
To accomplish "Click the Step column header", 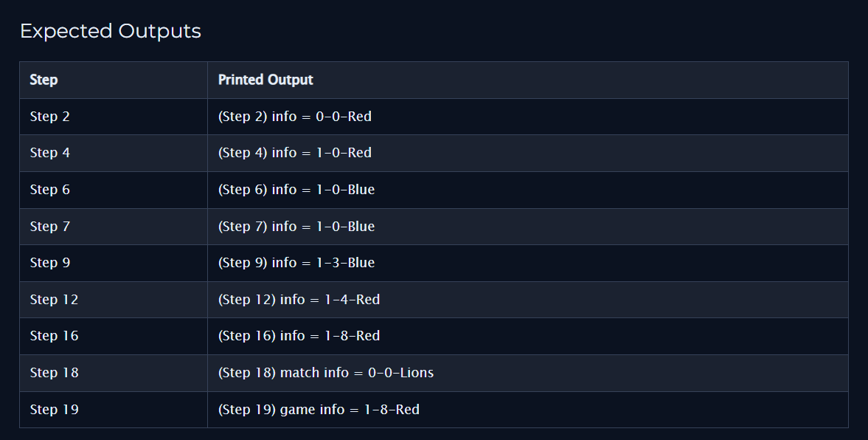I will 44,80.
